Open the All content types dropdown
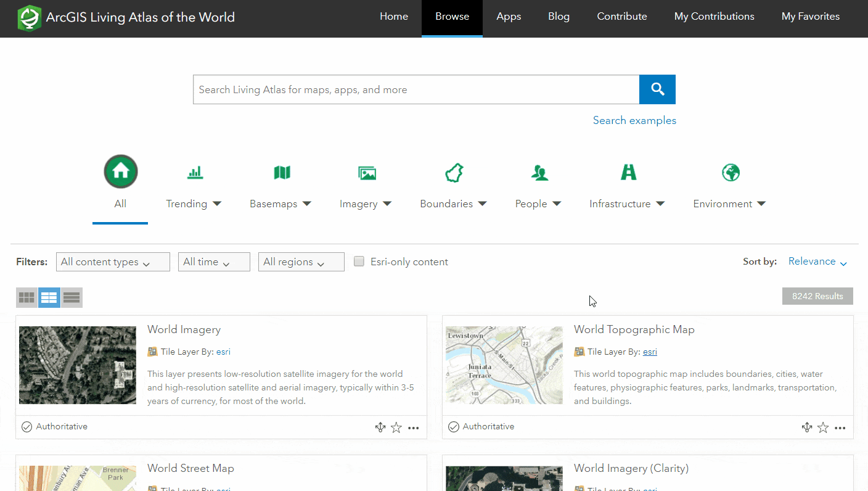 [x=113, y=262]
